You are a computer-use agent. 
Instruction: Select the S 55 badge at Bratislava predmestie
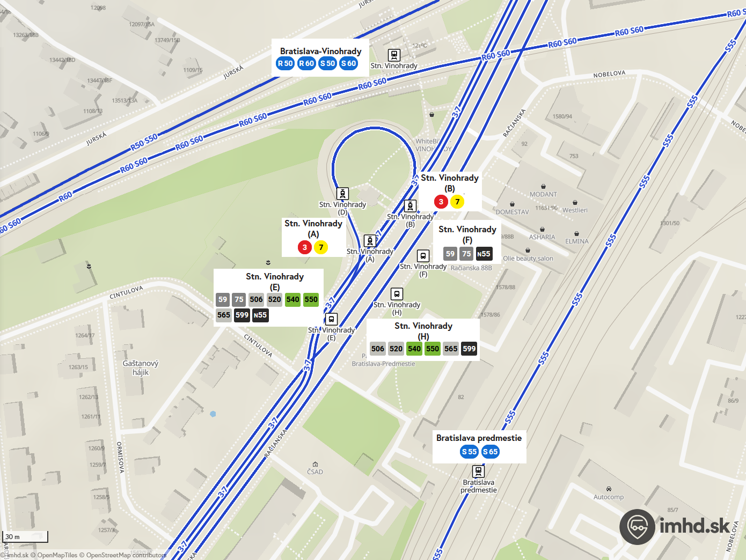470,452
